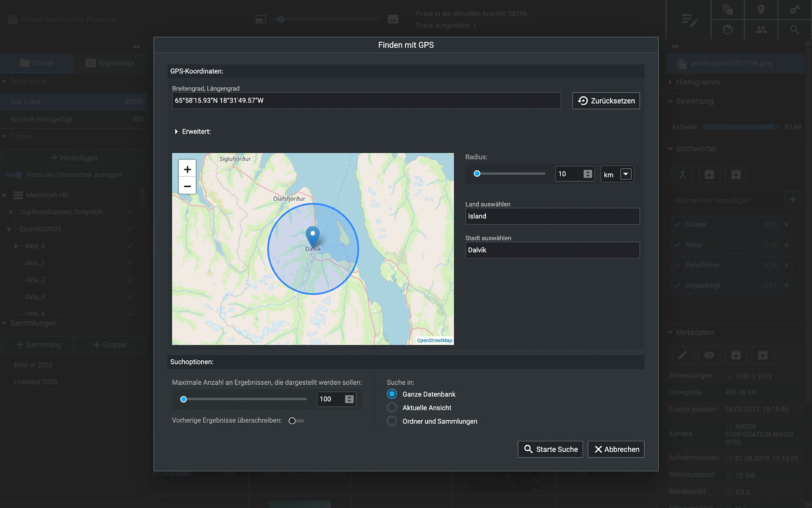
Task: Open the find-by-keyword key tool
Action: 795,10
